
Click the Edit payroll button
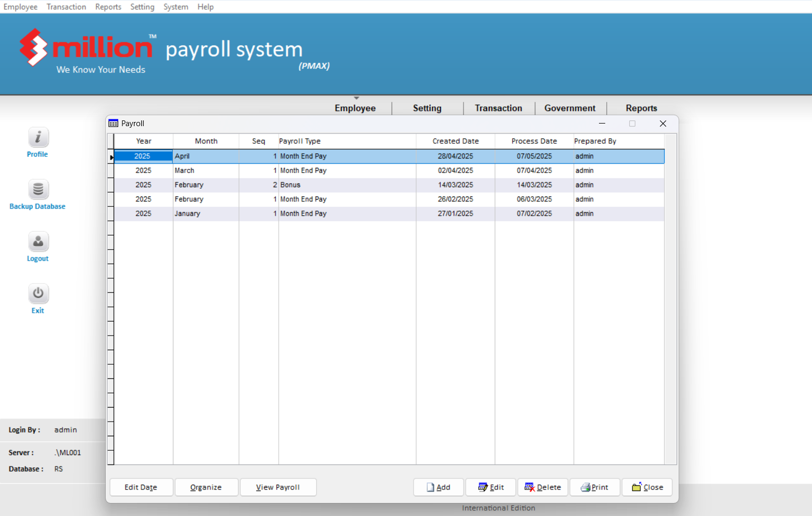pos(491,487)
